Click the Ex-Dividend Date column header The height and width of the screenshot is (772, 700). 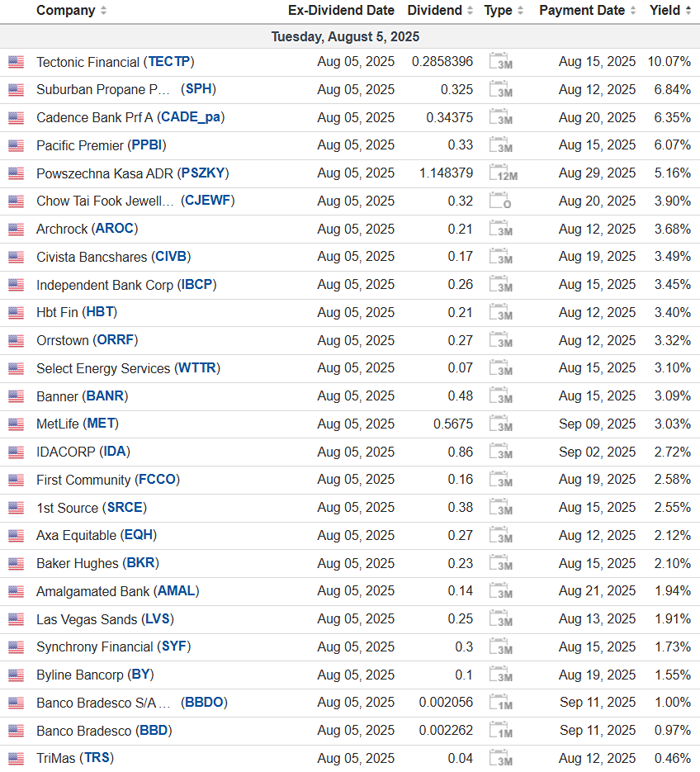click(x=341, y=11)
